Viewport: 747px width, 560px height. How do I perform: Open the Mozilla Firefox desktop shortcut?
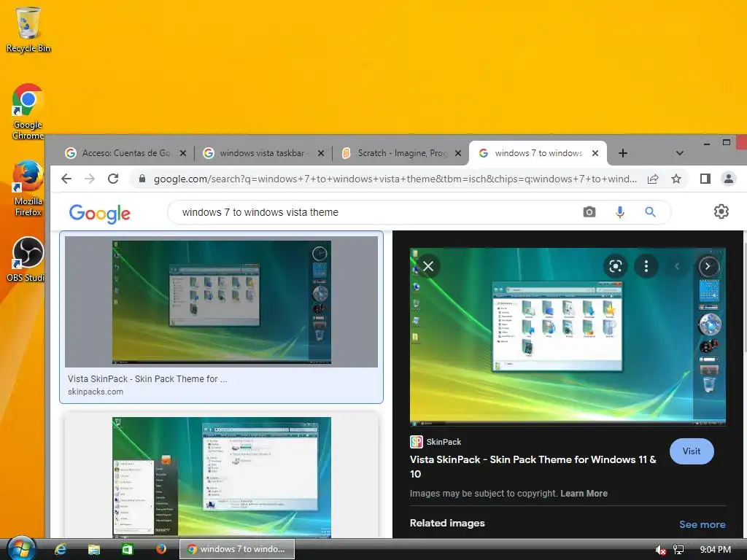[x=28, y=189]
